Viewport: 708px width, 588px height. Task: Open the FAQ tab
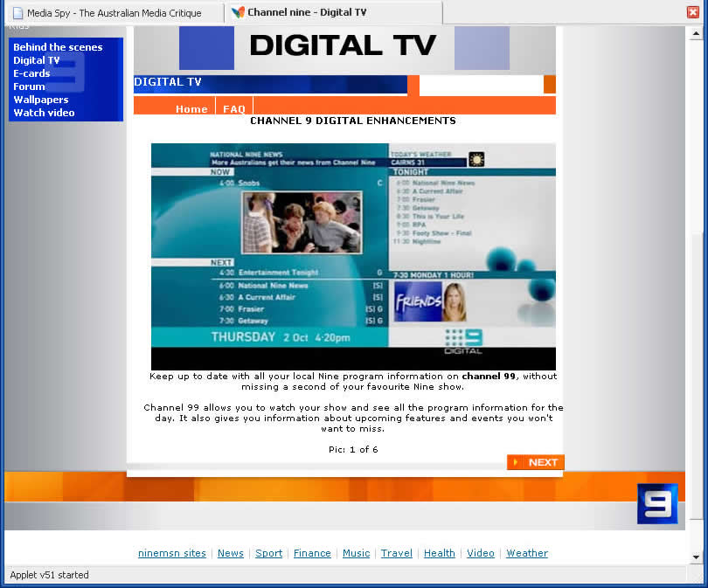pyautogui.click(x=234, y=109)
